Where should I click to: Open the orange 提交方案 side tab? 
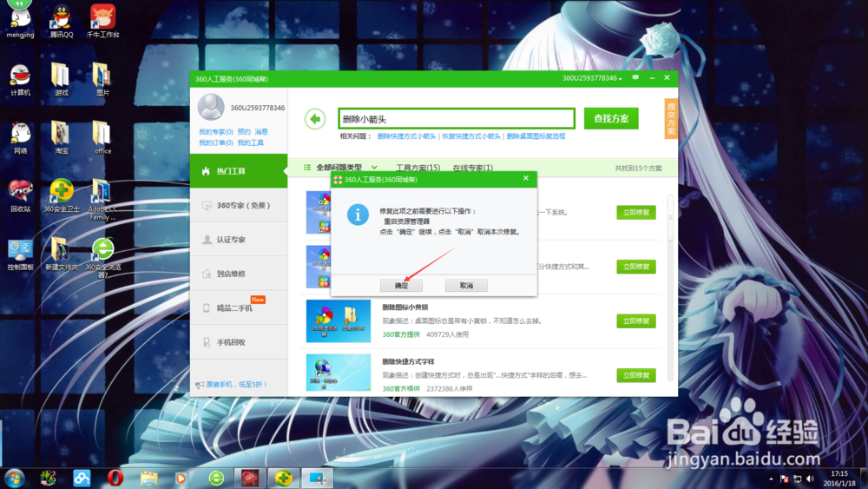tap(671, 118)
